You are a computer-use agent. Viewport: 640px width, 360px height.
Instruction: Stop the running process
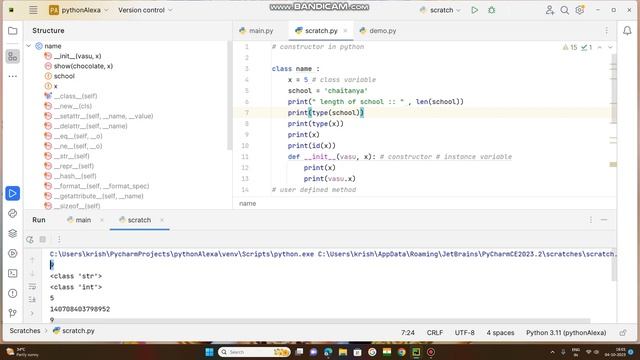click(x=42, y=240)
